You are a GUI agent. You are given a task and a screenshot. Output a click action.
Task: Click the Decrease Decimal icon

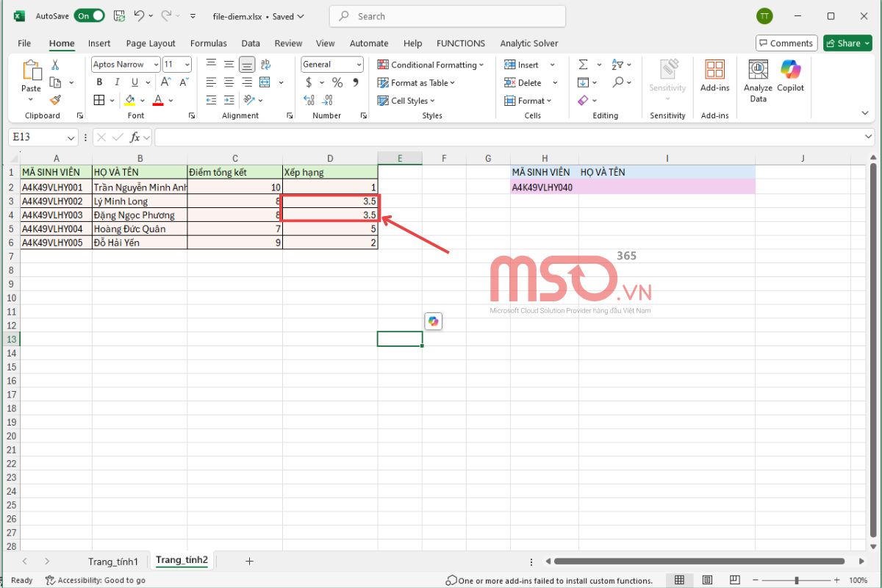pyautogui.click(x=329, y=100)
